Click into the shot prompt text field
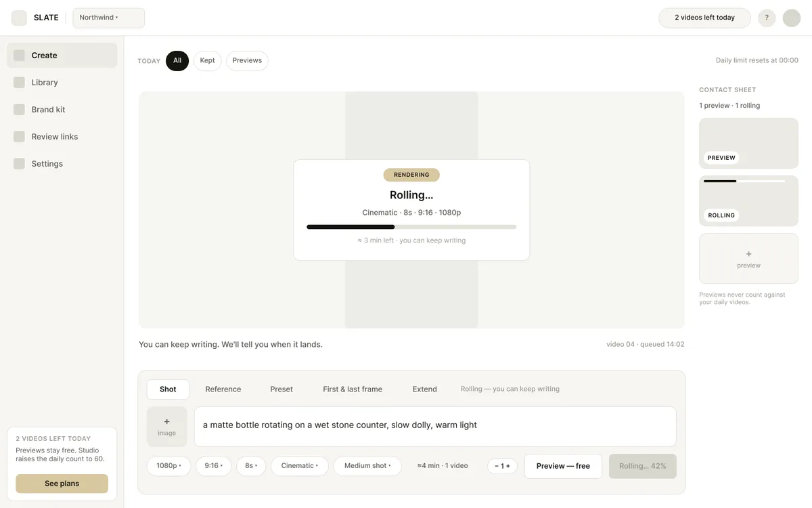812x508 pixels. (x=435, y=427)
